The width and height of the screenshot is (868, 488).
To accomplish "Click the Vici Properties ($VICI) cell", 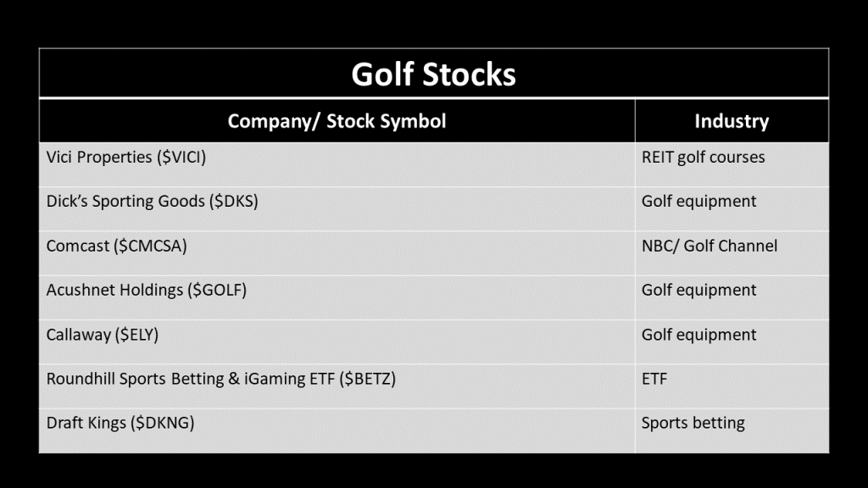I will pyautogui.click(x=126, y=158).
